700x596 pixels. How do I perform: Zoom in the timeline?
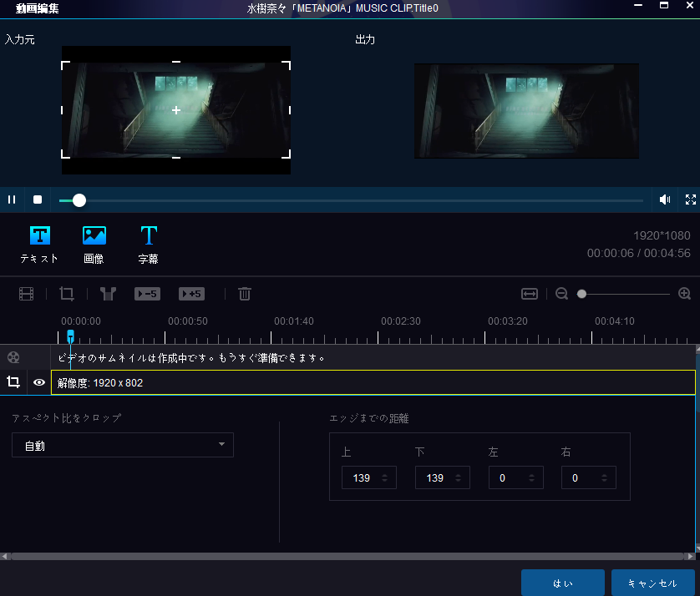coord(684,294)
